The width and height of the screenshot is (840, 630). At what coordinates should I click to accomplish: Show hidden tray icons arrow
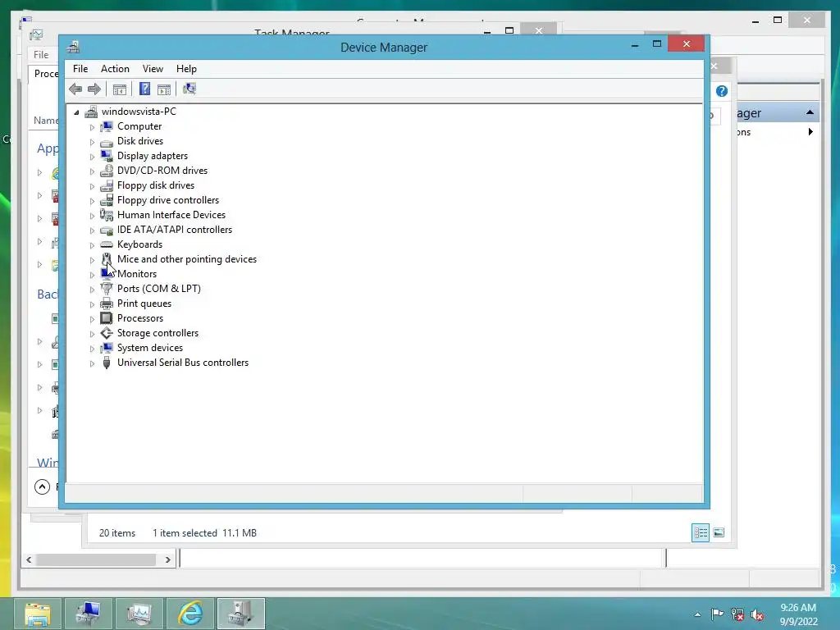pyautogui.click(x=697, y=614)
